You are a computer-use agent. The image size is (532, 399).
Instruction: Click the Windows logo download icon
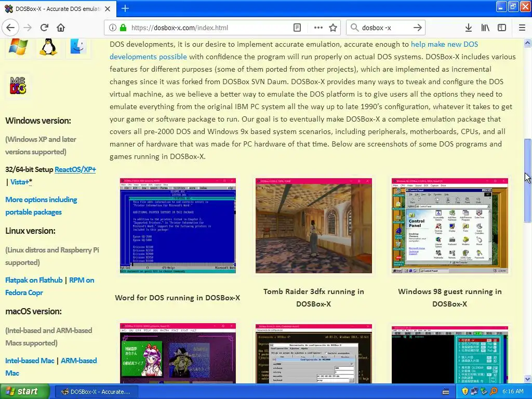[x=18, y=47]
